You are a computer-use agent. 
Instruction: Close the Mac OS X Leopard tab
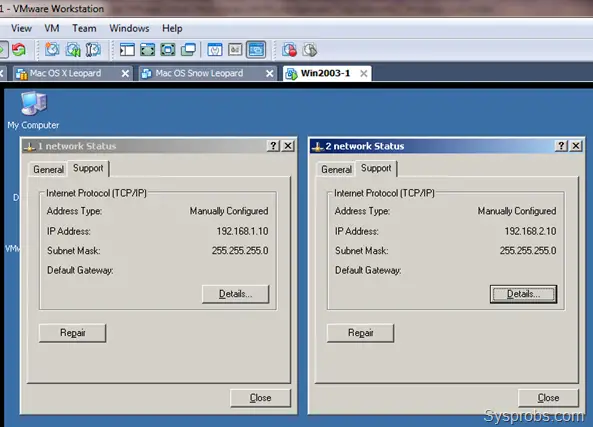coord(125,73)
